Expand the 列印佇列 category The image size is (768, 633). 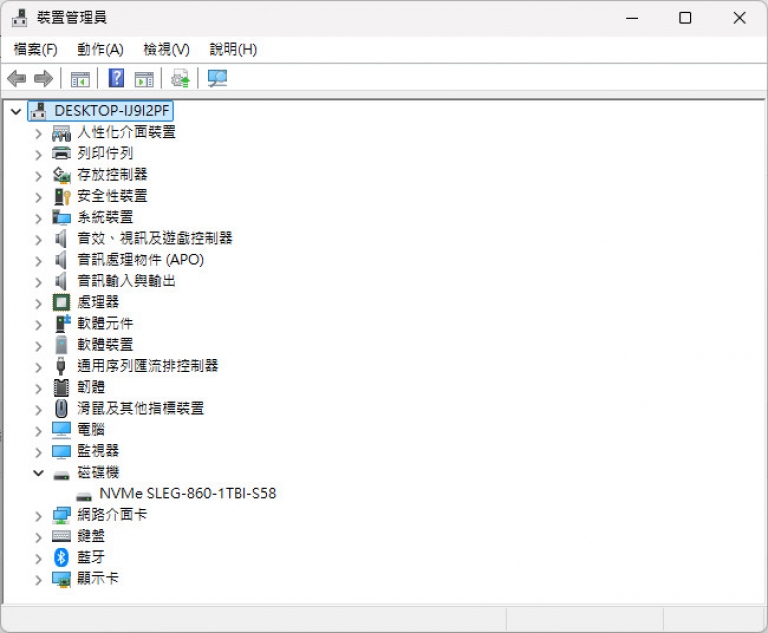point(38,154)
